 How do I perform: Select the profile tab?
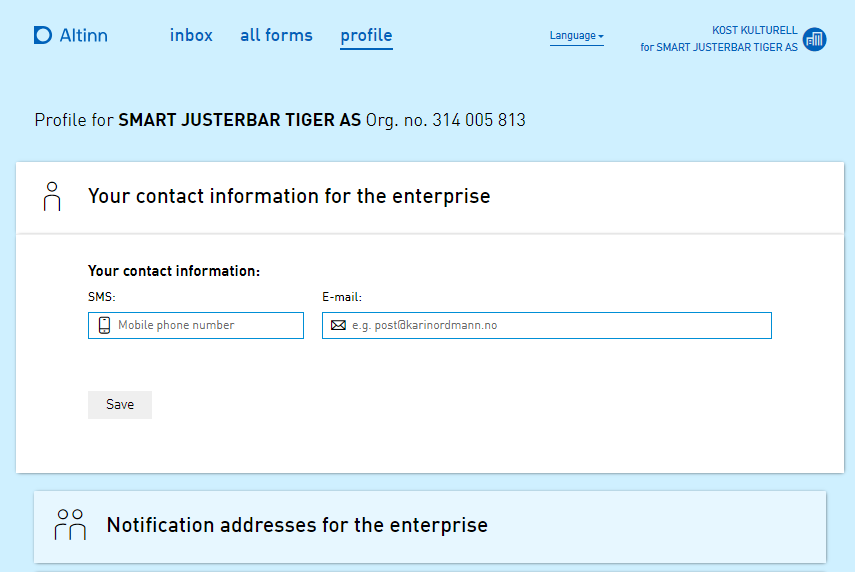tap(366, 35)
